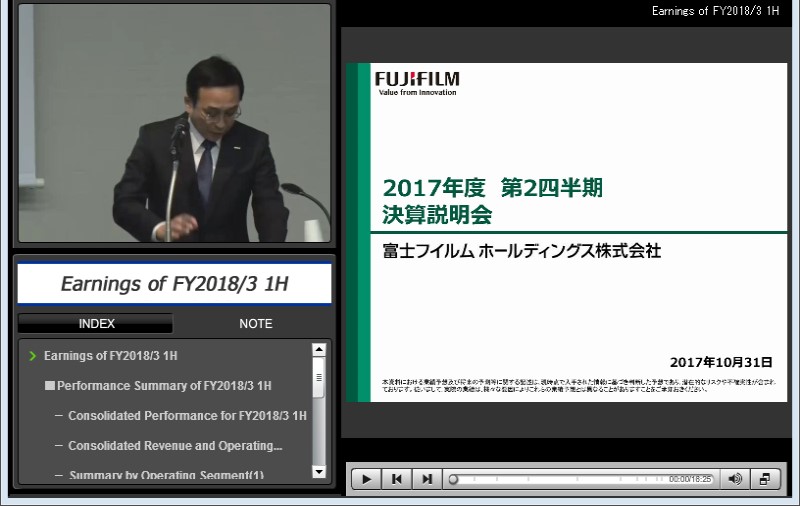Click the square bullet beside Performance Summary

(x=49, y=385)
